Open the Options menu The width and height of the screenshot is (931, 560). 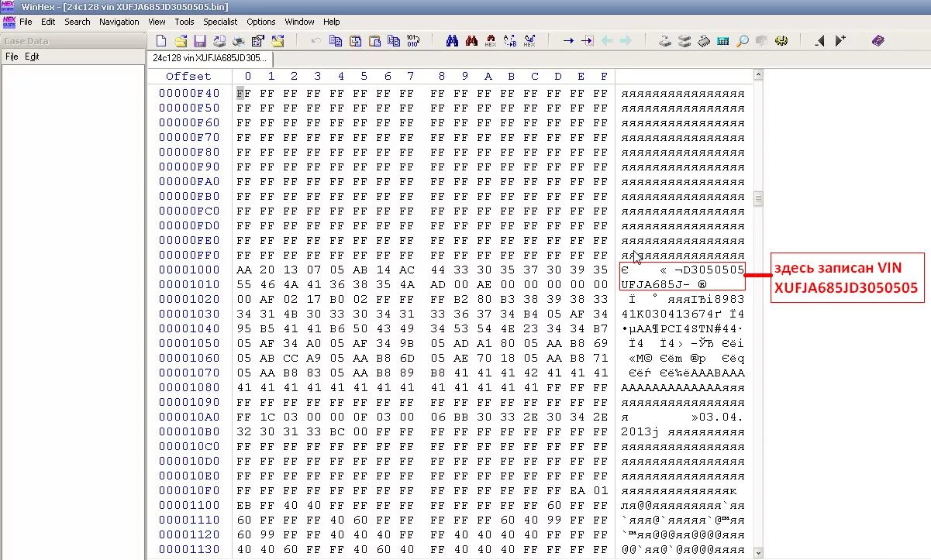point(261,22)
